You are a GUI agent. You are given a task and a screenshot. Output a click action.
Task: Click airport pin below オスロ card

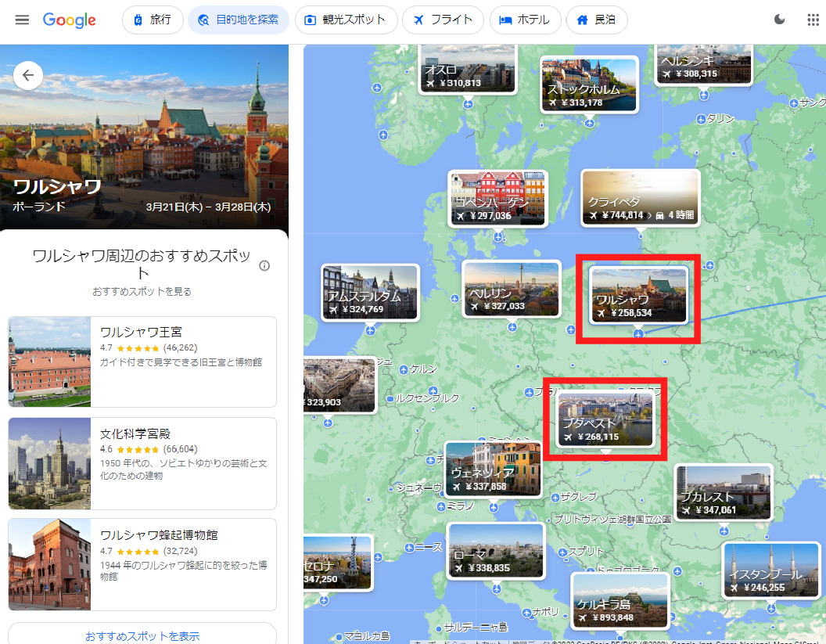pos(468,104)
